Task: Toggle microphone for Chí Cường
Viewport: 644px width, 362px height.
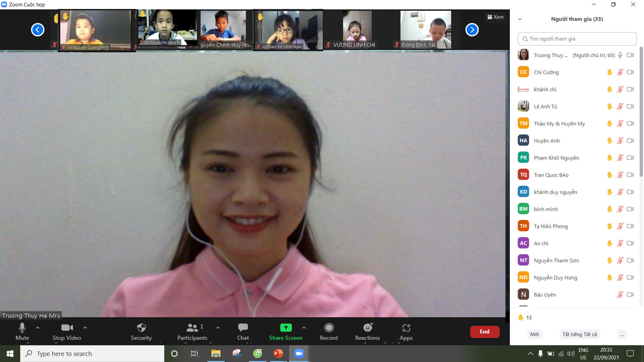Action: (620, 72)
